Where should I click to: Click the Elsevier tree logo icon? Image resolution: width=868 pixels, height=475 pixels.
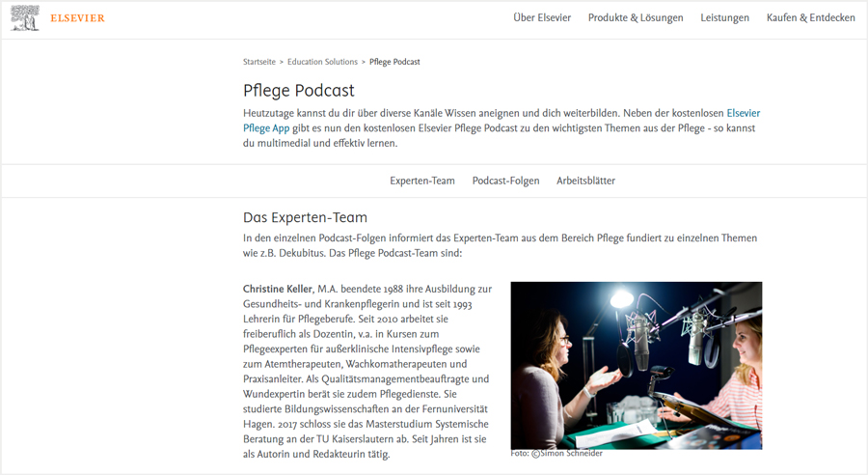[25, 17]
